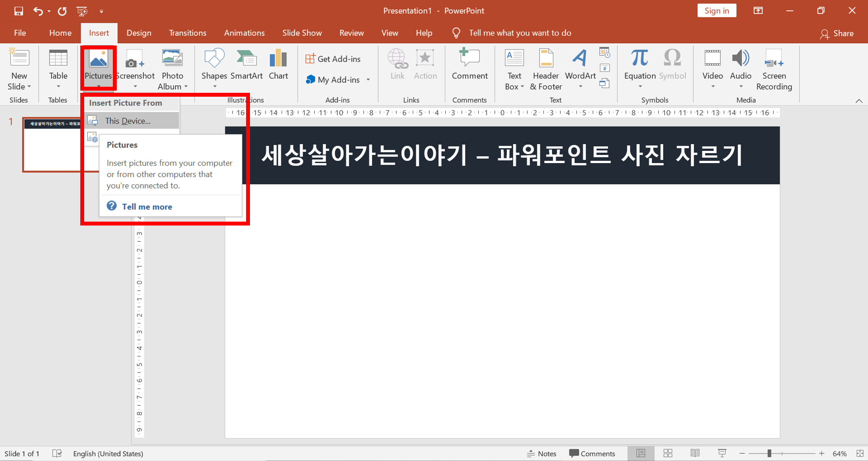Click the Pictures icon
Image resolution: width=868 pixels, height=461 pixels.
coord(98,59)
